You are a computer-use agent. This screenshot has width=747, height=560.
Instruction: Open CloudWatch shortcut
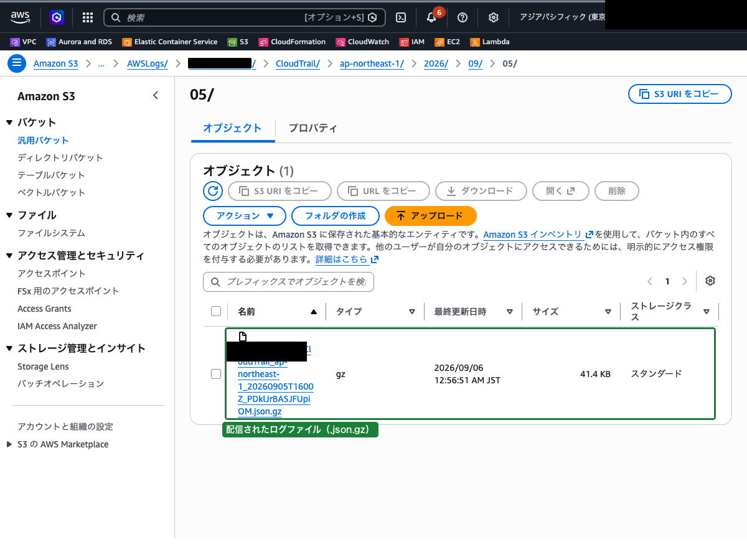362,42
